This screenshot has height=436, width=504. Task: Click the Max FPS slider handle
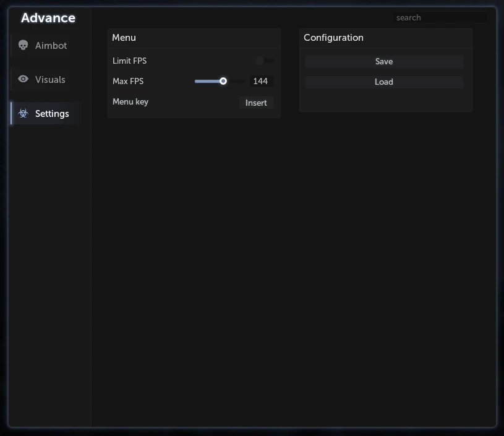tap(223, 81)
